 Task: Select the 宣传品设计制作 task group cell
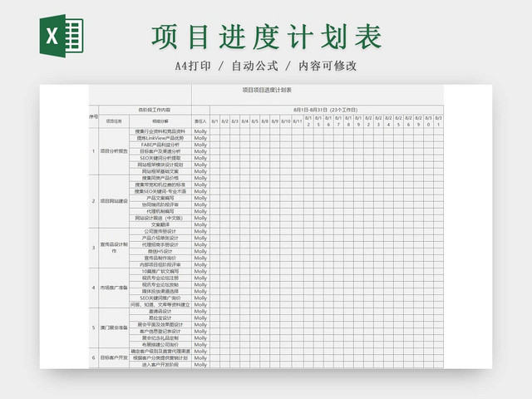(114, 248)
